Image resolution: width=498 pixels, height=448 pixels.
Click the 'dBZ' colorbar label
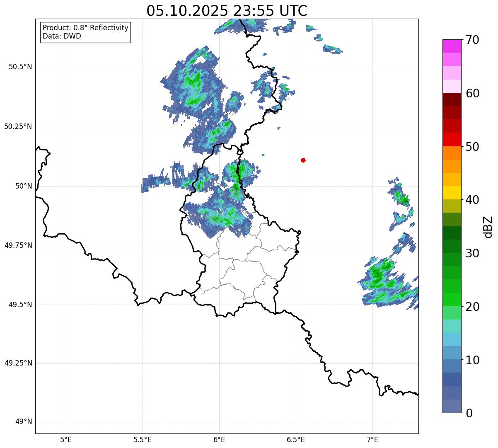point(488,226)
